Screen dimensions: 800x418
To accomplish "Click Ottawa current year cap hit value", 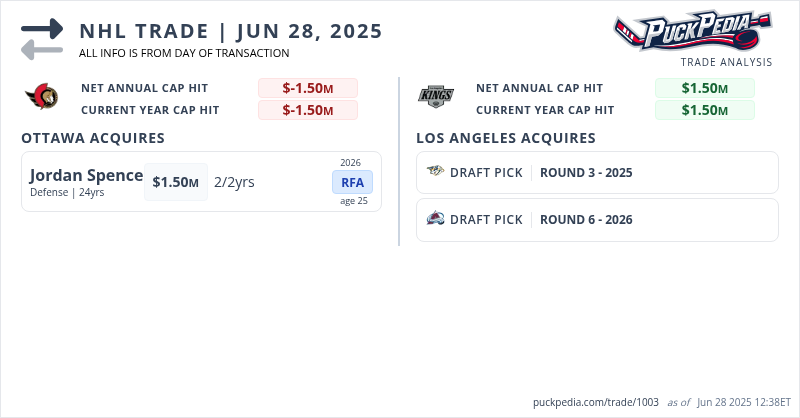I will 308,110.
